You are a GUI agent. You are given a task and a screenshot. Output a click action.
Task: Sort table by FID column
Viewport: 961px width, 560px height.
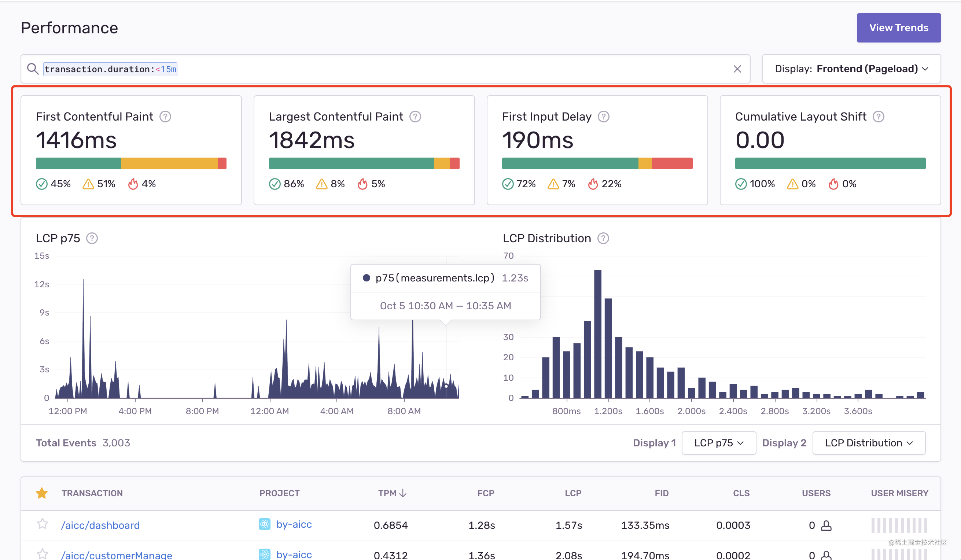(x=662, y=493)
